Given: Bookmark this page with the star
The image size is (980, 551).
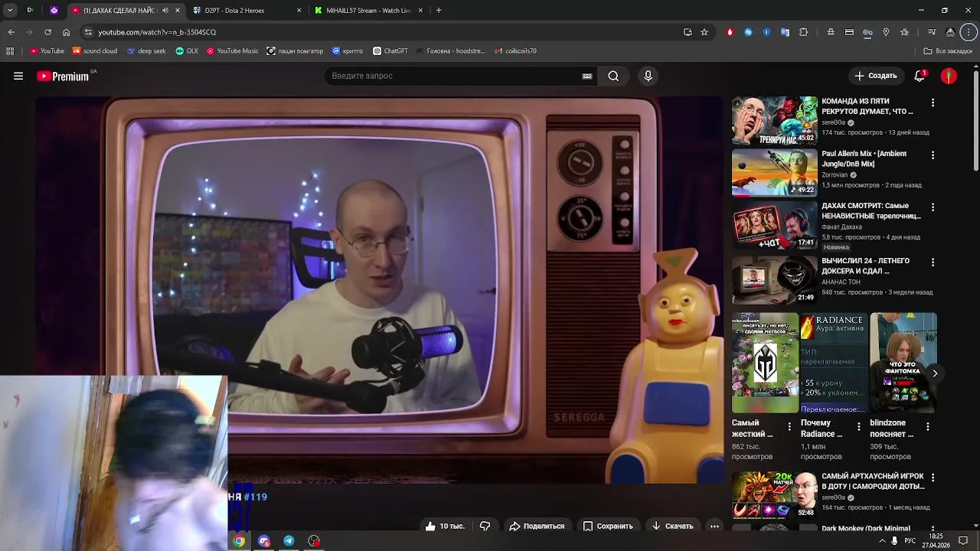Looking at the screenshot, I should [x=704, y=32].
